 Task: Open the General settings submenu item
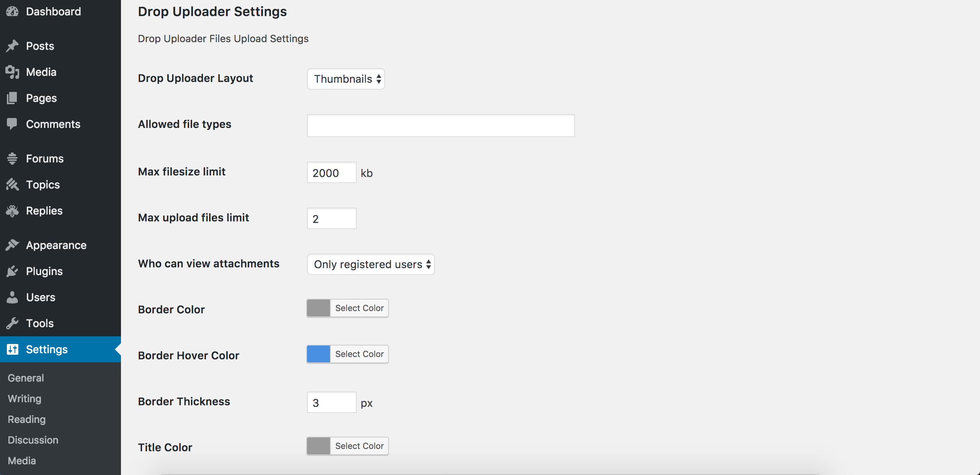(x=26, y=378)
